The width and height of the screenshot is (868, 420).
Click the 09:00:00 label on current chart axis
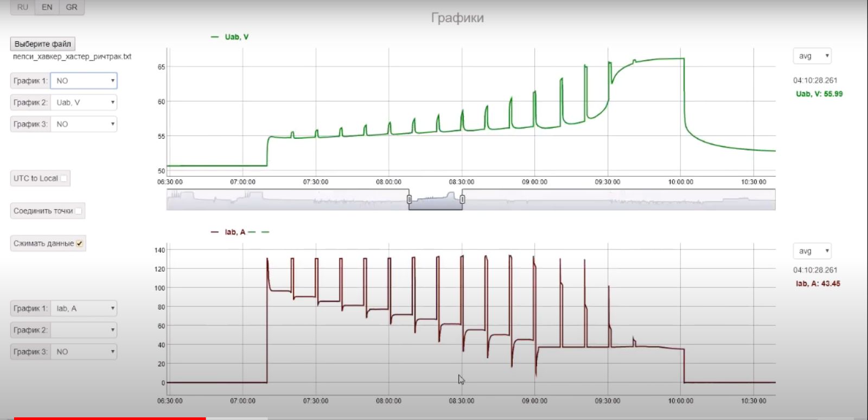click(x=534, y=401)
